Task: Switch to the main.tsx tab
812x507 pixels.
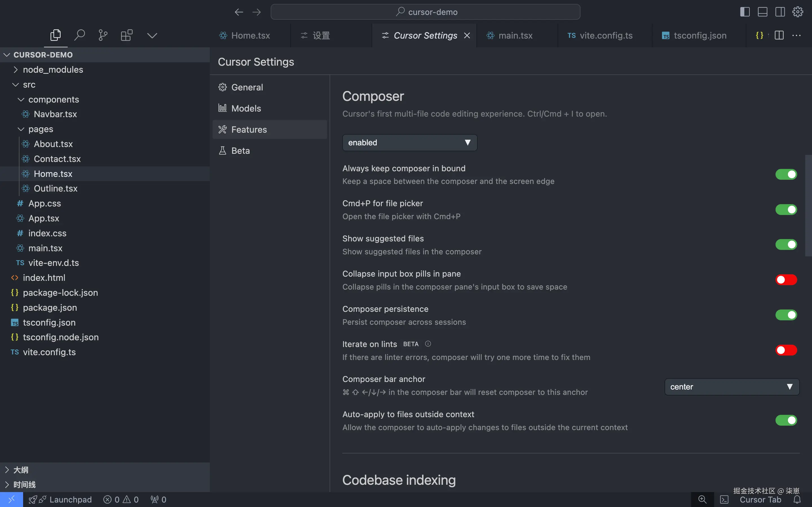Action: [515, 35]
